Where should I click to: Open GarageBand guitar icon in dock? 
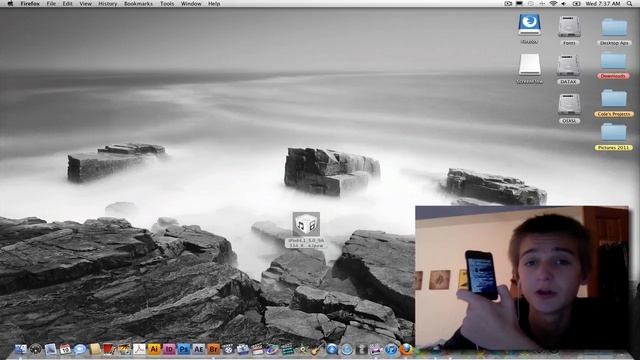point(317,349)
